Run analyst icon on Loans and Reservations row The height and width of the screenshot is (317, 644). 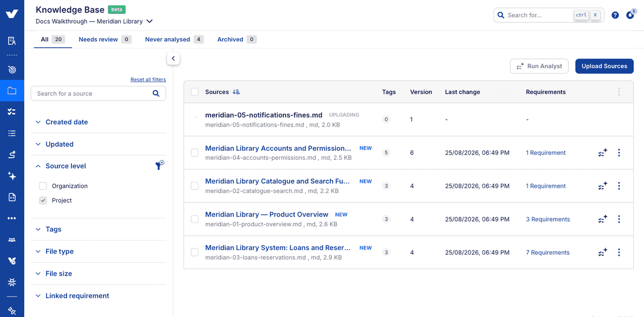click(x=603, y=253)
